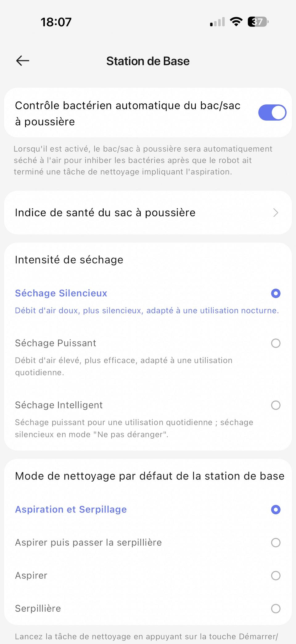Screen dimensions: 296x644
Task: Tap the Séchage Intelligent option label
Action: 59,405
